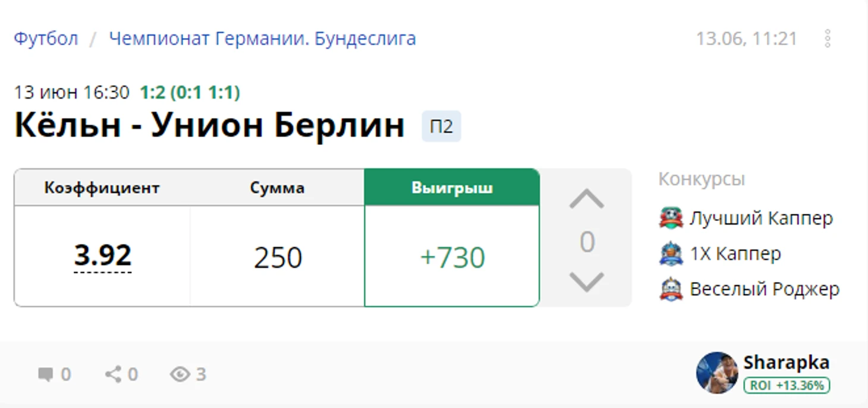This screenshot has height=408, width=868.
Task: Open comments via speech bubble icon
Action: [45, 374]
